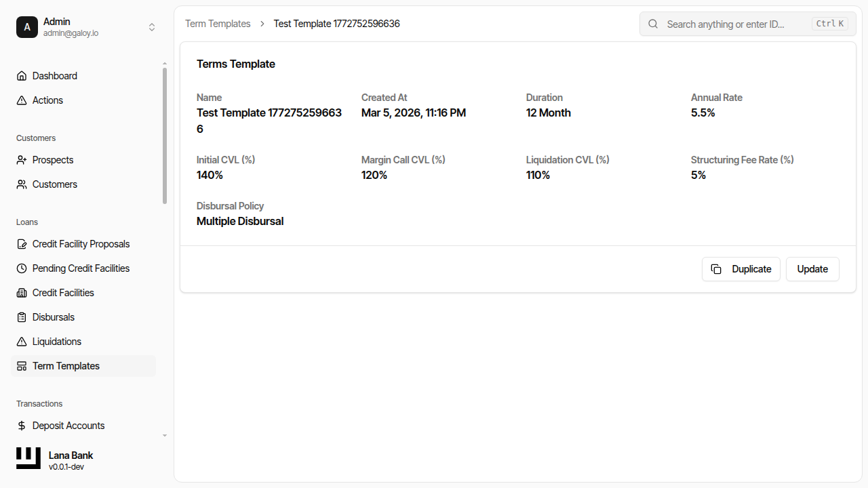Click the sidebar vertical scrollbar

[x=165, y=136]
